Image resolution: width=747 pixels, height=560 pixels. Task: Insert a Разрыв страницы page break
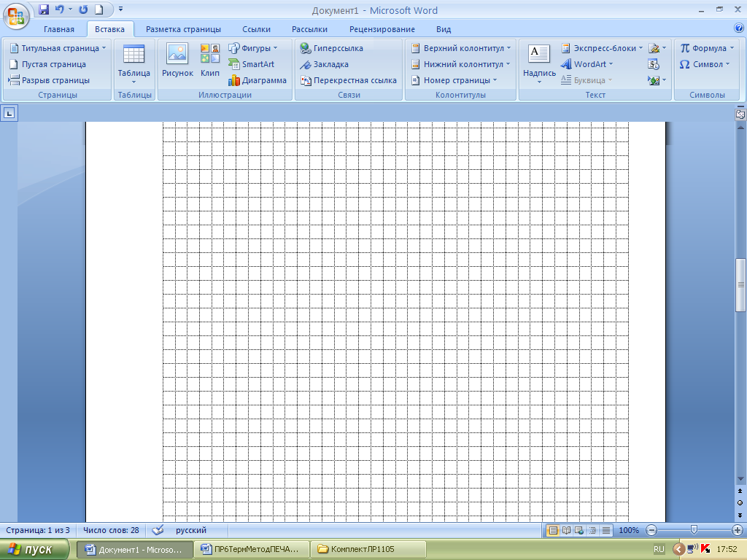click(49, 80)
